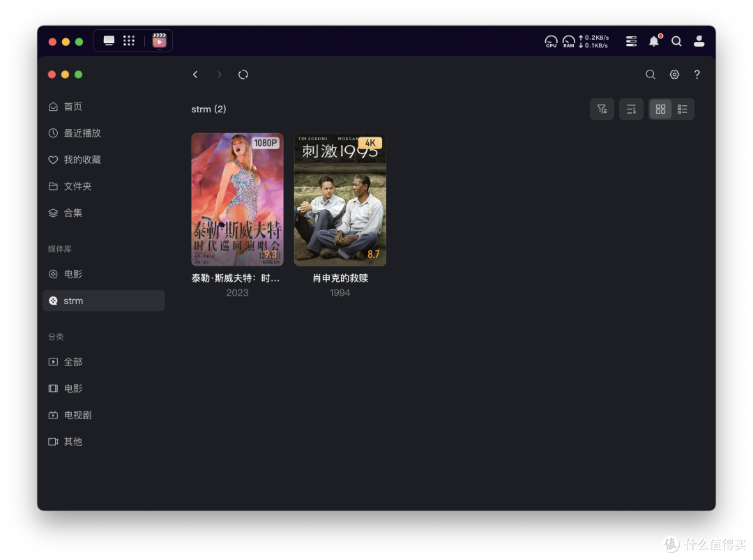Click the 1080P badge on poster

click(266, 143)
